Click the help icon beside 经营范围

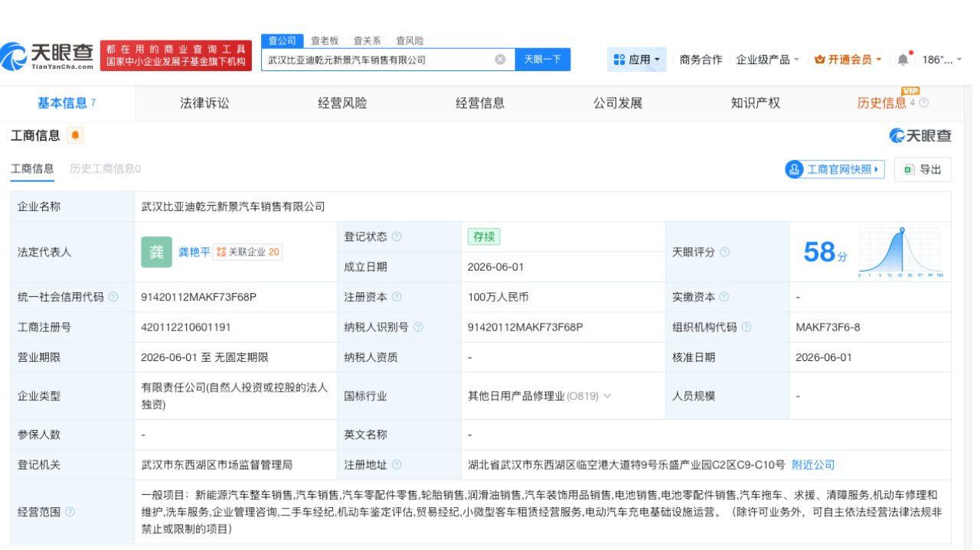point(70,512)
